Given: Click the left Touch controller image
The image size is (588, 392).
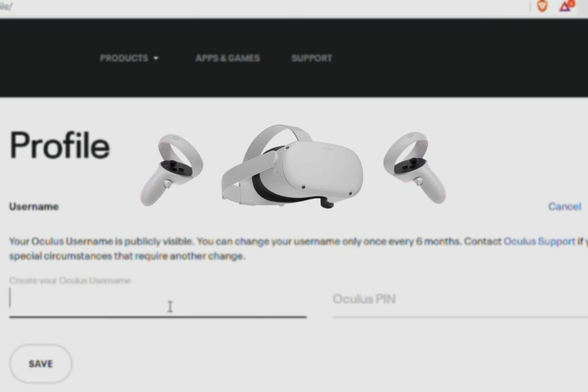Looking at the screenshot, I should (172, 166).
